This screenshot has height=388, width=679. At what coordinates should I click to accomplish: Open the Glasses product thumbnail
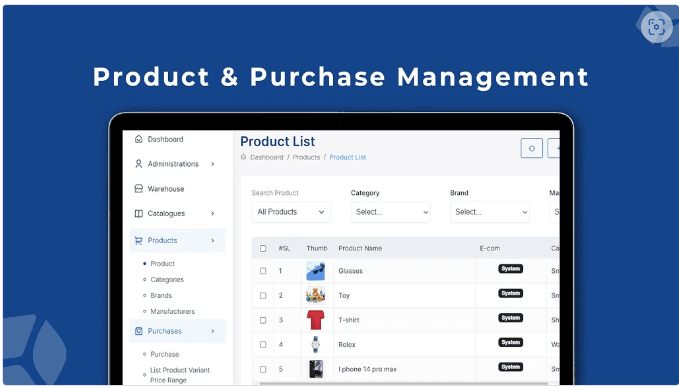coord(316,271)
